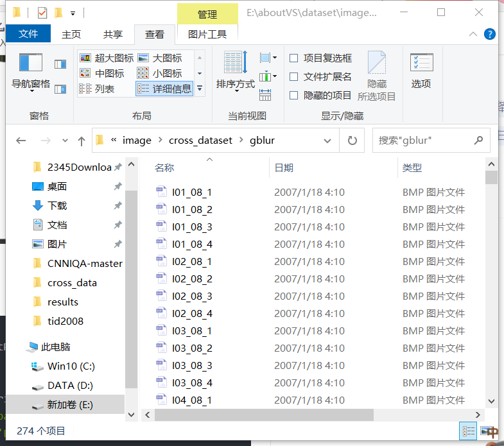Switch to the 主页 Home tab
This screenshot has height=446, width=504.
point(71,34)
